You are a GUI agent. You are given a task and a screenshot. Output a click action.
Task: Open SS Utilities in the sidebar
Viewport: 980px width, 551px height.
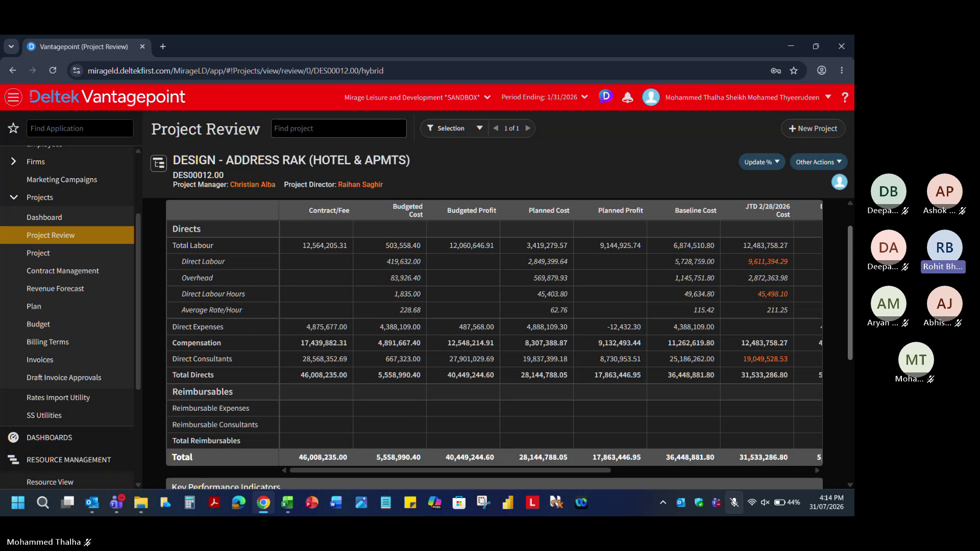[44, 415]
